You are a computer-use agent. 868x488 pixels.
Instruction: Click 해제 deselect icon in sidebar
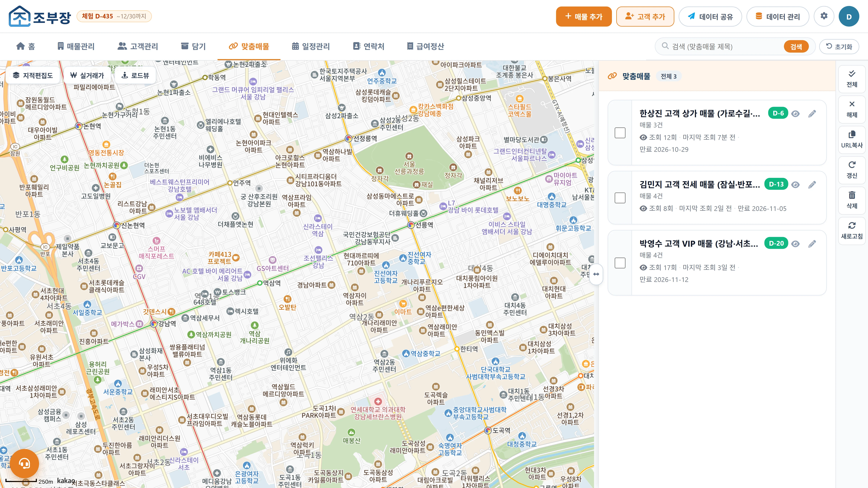[852, 109]
